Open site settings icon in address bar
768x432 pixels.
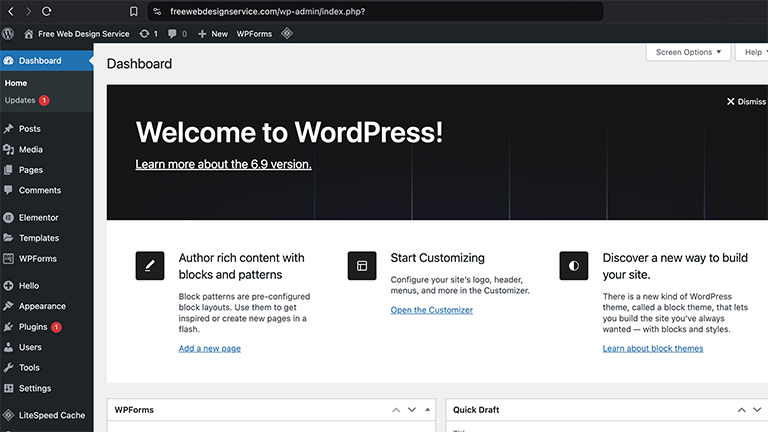pos(157,11)
